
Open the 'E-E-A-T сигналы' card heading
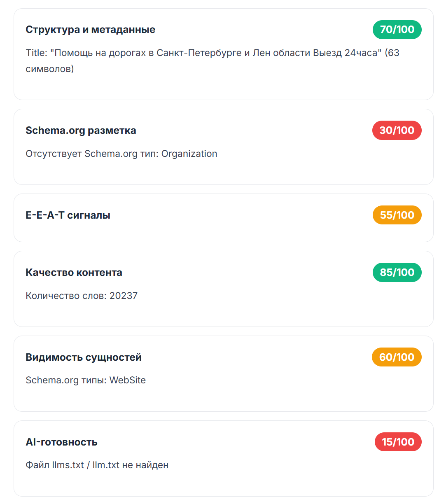pyautogui.click(x=68, y=215)
